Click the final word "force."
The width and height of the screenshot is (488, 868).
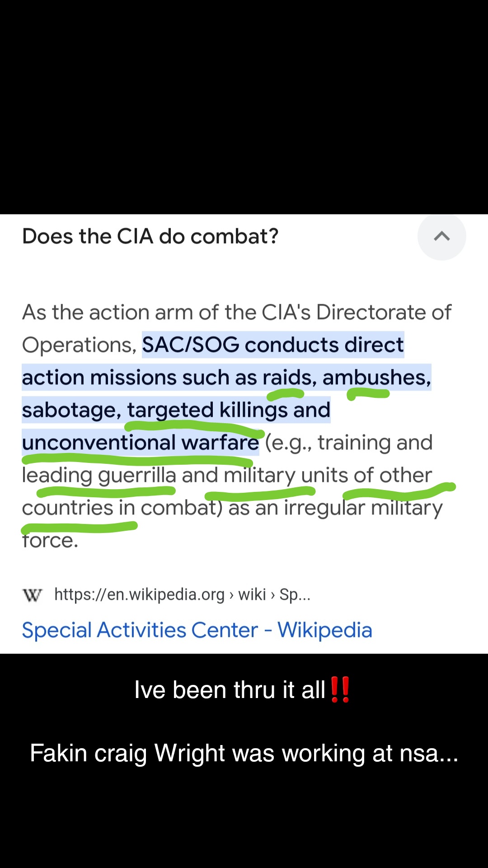[50, 540]
